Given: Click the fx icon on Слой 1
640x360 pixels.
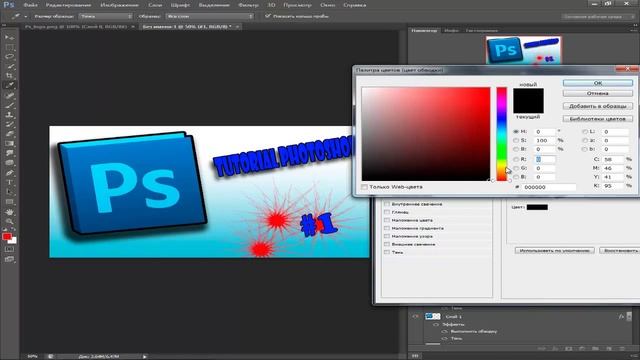Looking at the screenshot, I should (x=621, y=316).
